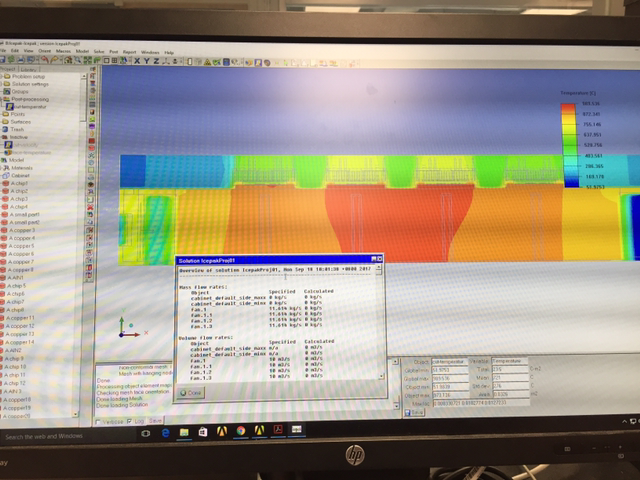Viewport: 640px width, 480px height.
Task: Toggle the Log checkbox
Action: (130, 421)
